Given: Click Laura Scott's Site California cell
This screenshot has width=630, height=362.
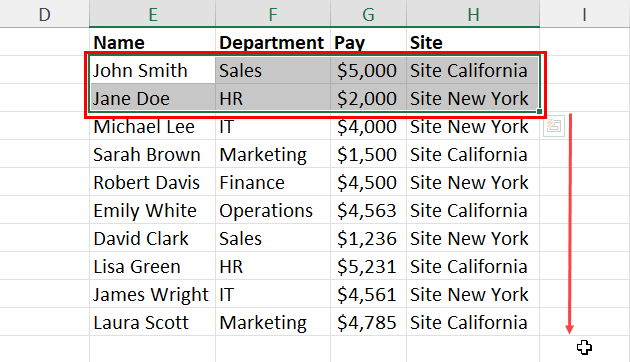Looking at the screenshot, I should (x=473, y=322).
